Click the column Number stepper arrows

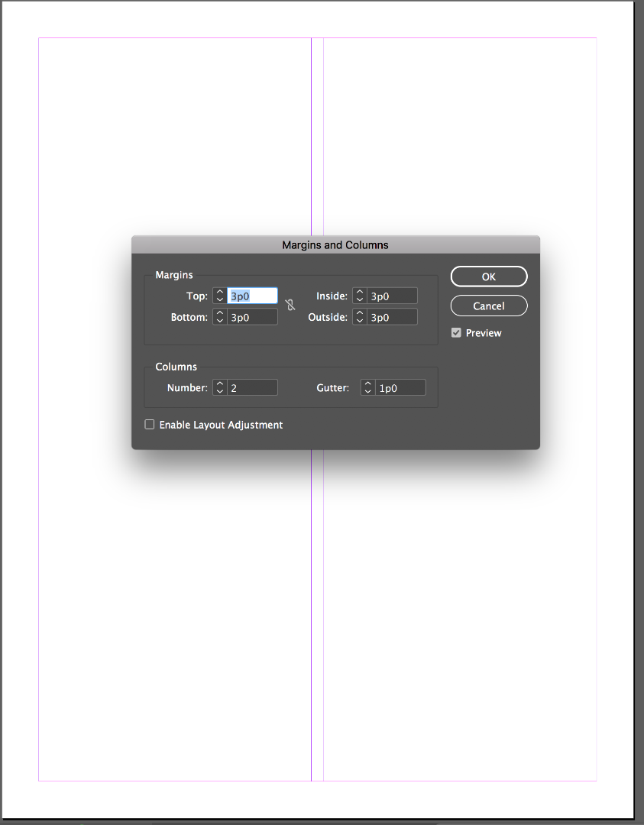coord(220,388)
